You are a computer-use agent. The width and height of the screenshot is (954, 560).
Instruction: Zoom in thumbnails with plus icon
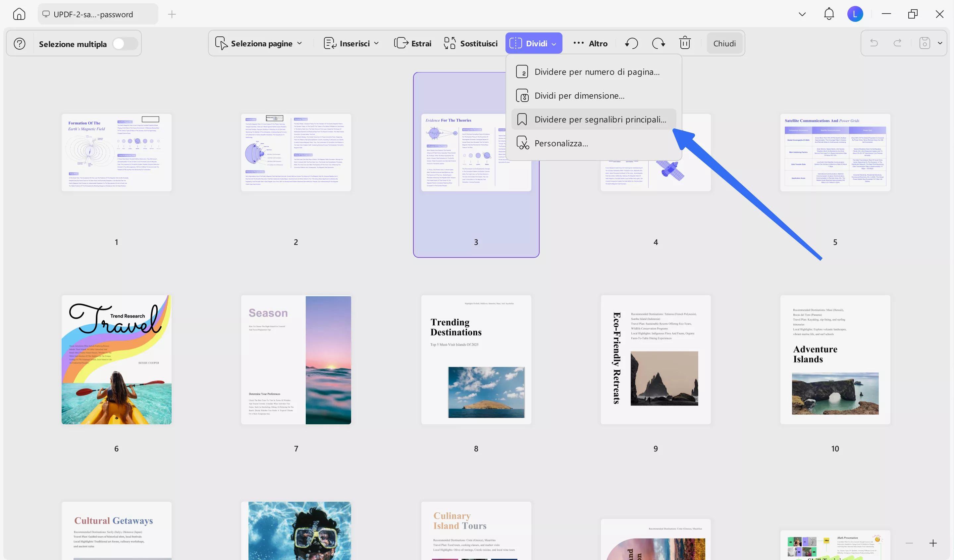coord(933,543)
